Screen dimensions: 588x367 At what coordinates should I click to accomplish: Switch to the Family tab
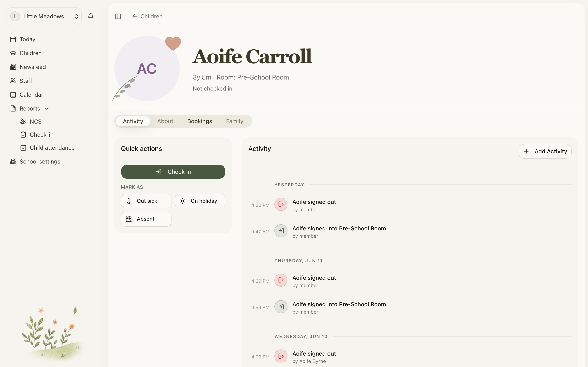[234, 121]
